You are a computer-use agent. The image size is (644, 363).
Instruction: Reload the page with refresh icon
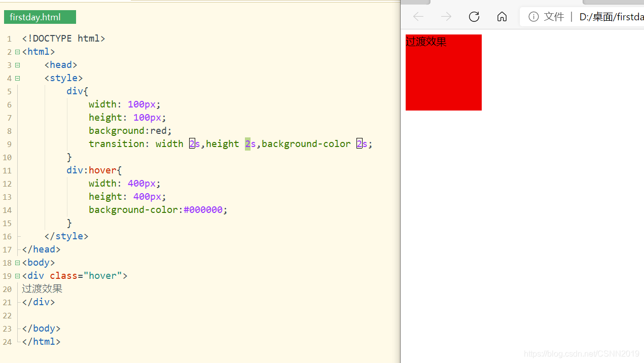click(474, 17)
